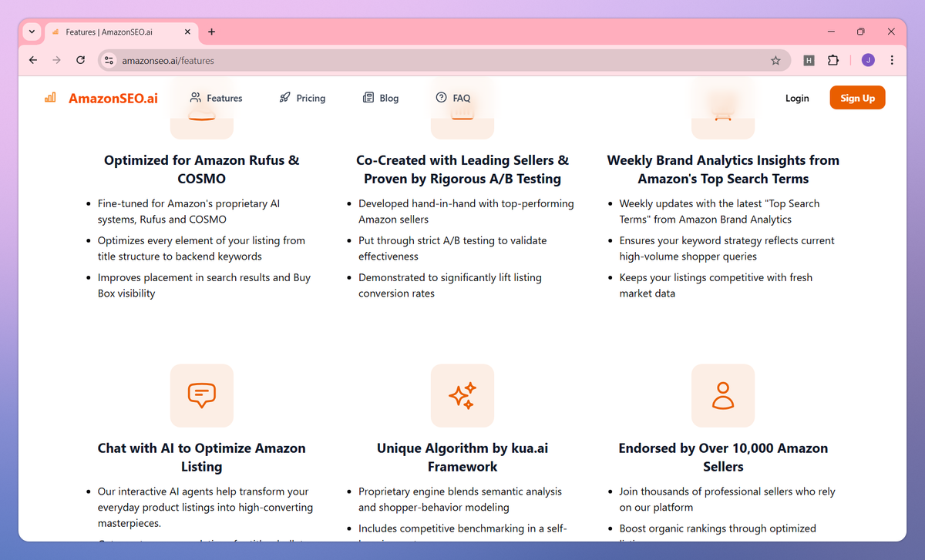
Task: Click bullet Join thousands of professional sellers
Action: point(727,499)
